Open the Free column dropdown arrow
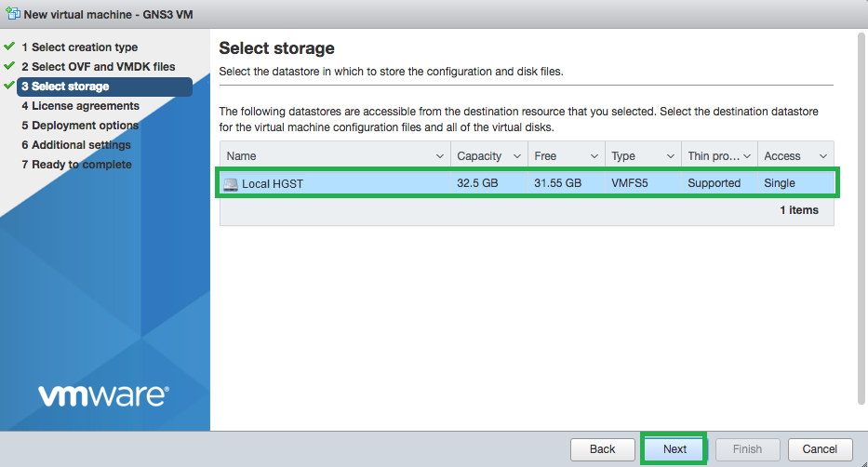This screenshot has width=868, height=467. [594, 156]
